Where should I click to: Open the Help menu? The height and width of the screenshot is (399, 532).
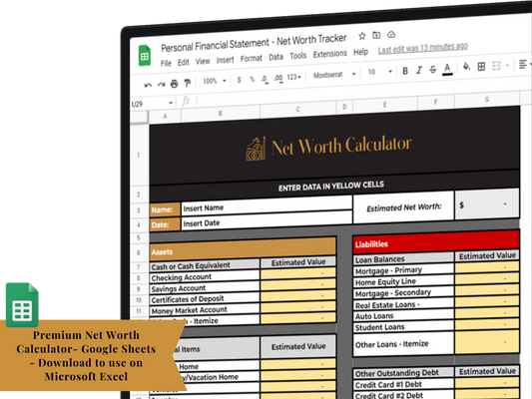click(360, 52)
